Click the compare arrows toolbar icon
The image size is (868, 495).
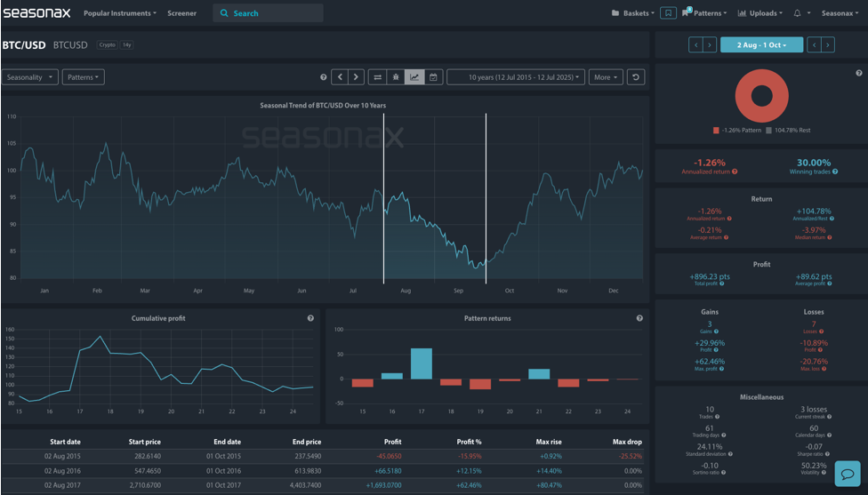[x=378, y=77]
